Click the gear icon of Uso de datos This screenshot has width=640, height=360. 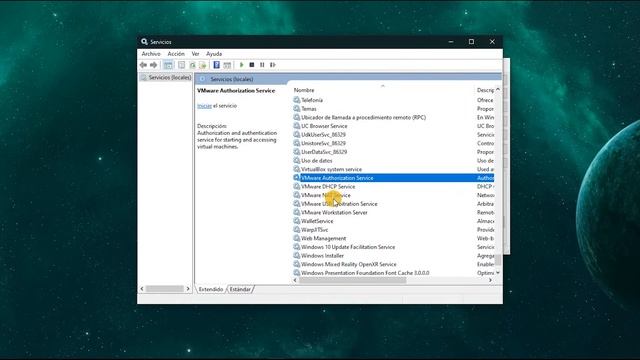click(x=297, y=160)
